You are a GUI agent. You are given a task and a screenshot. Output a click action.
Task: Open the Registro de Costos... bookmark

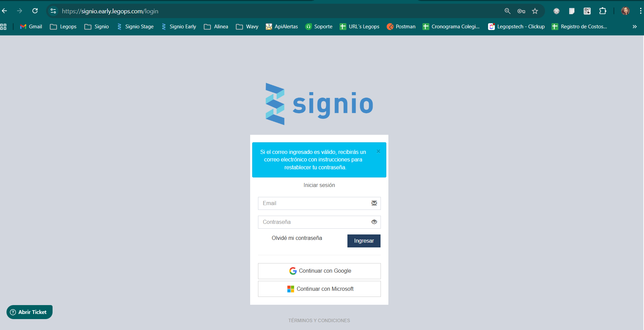pos(579,27)
